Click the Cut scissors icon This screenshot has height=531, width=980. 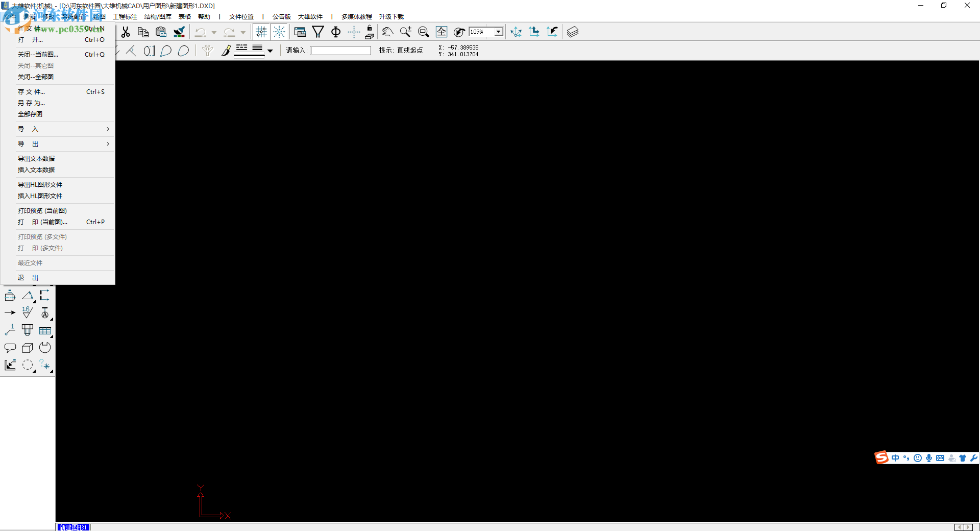[x=126, y=32]
